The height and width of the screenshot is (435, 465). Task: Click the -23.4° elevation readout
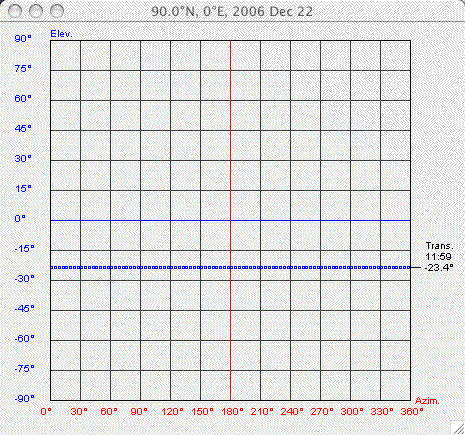[x=439, y=267]
